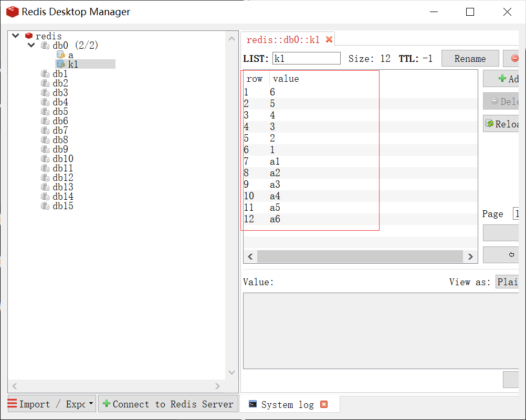Select row 11 with value a5
The image size is (526, 420).
point(360,208)
